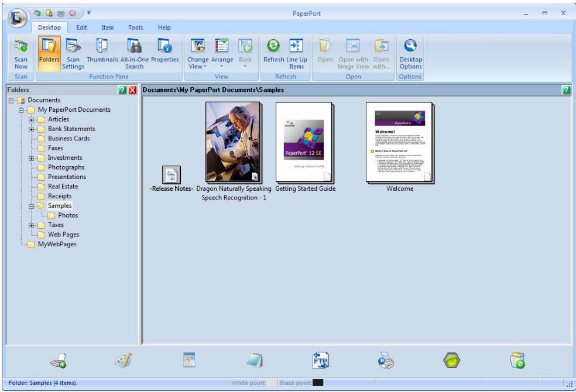The image size is (576, 392).
Task: Click the Black point color swatch
Action: [318, 383]
